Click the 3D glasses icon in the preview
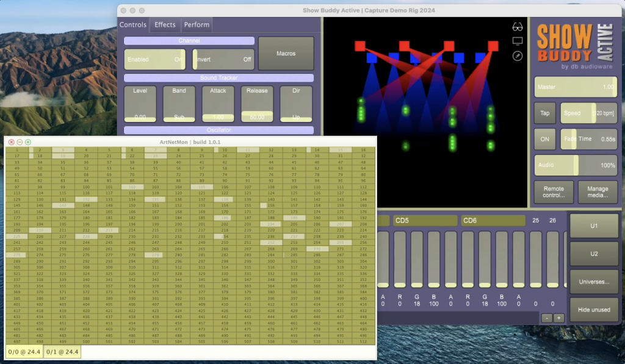This screenshot has width=625, height=364. tap(518, 26)
